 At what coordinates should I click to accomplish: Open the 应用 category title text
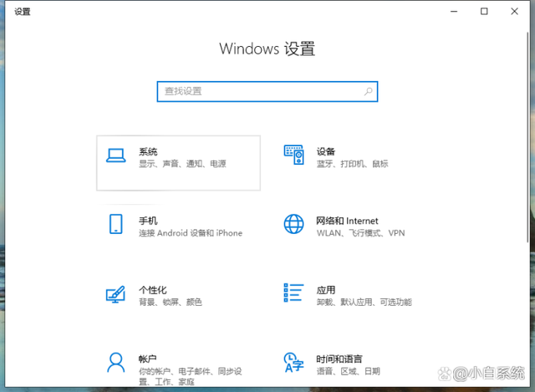coord(326,289)
